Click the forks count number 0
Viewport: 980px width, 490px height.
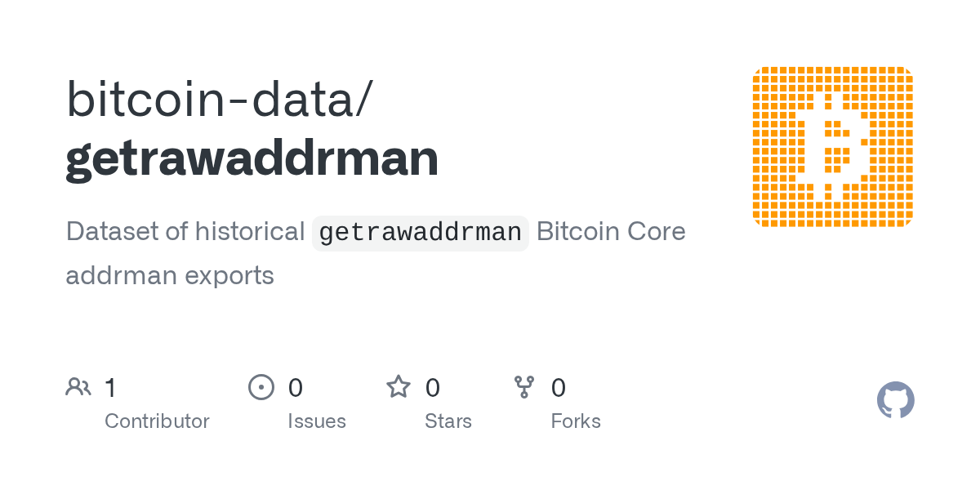[559, 388]
